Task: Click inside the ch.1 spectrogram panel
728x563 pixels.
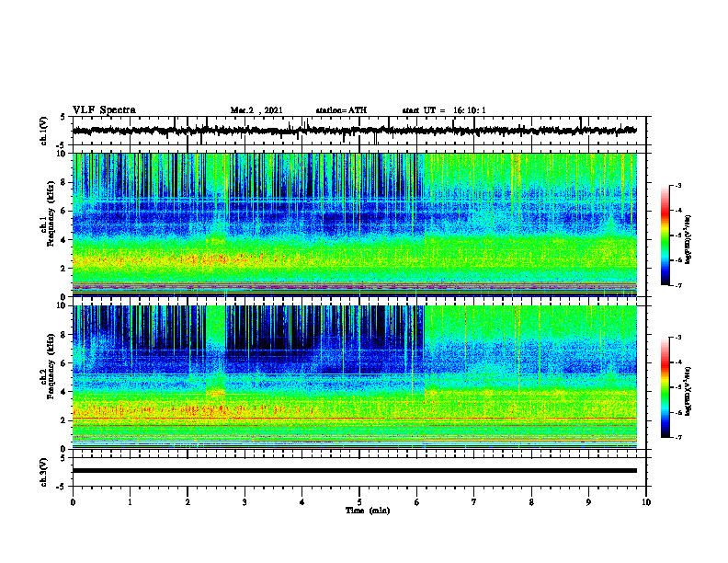Action: click(x=355, y=224)
